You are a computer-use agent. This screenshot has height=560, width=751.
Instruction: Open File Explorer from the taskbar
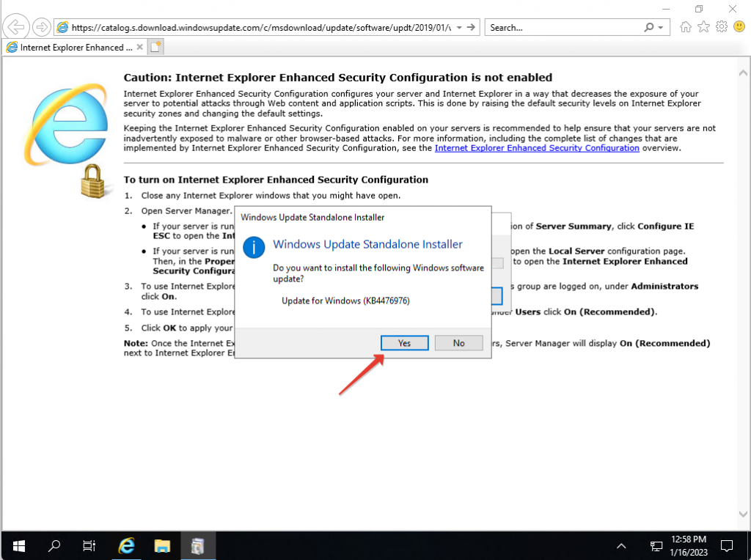(162, 545)
